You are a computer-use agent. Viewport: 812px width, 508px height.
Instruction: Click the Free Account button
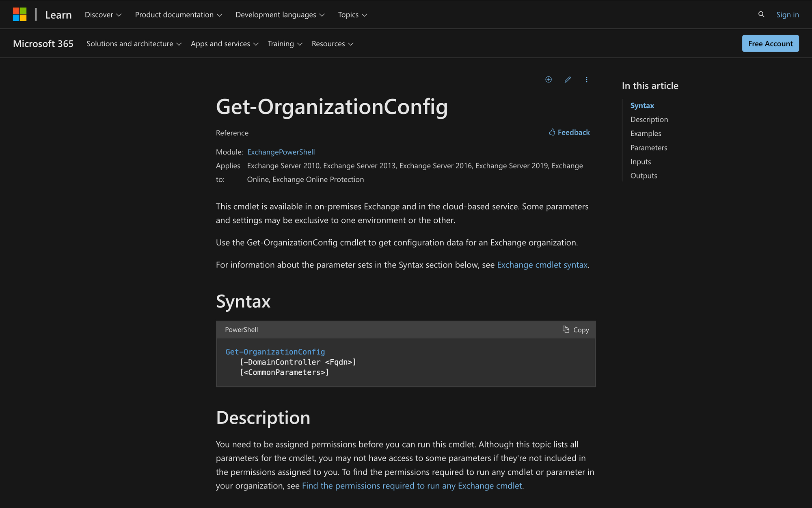[770, 43]
